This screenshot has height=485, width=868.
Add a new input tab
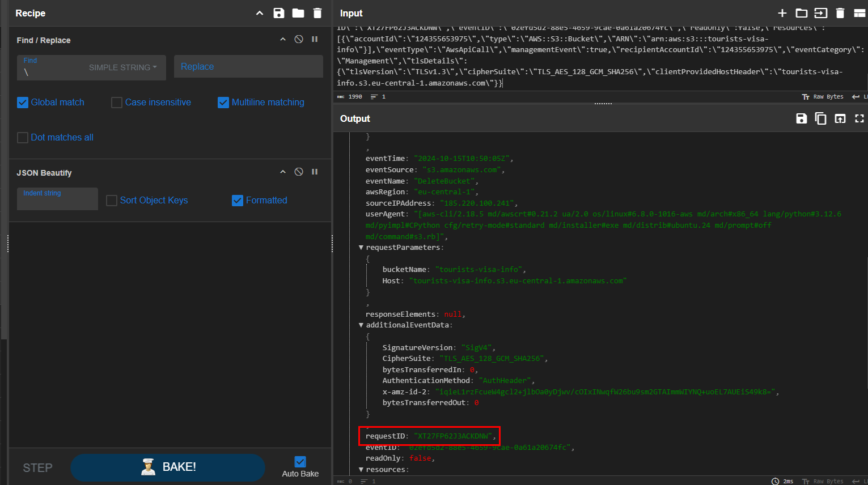click(x=782, y=13)
